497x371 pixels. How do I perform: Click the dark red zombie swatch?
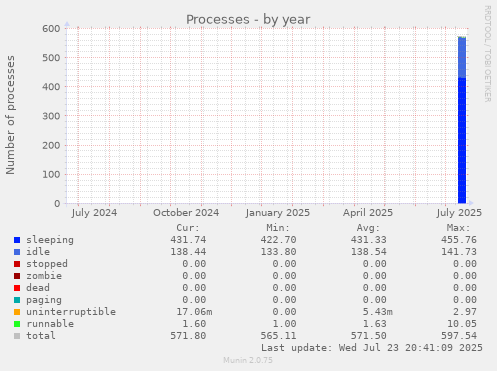pyautogui.click(x=17, y=276)
